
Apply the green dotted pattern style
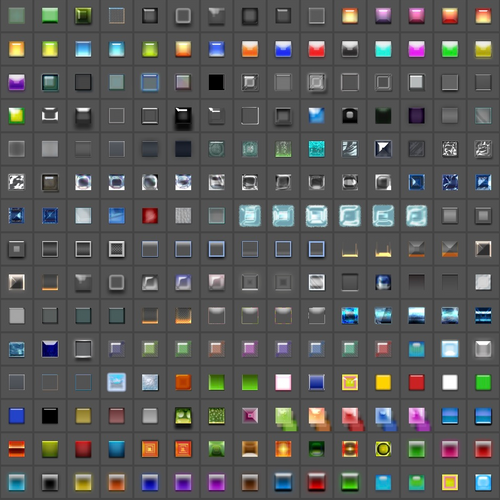coord(216,416)
